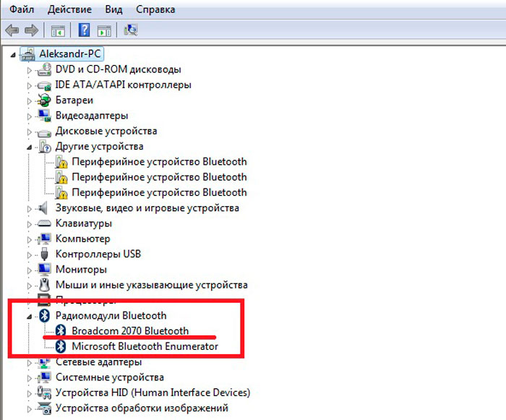Select the Видеоадаптеры label
Viewport: 506px width, 420px height.
coord(92,116)
